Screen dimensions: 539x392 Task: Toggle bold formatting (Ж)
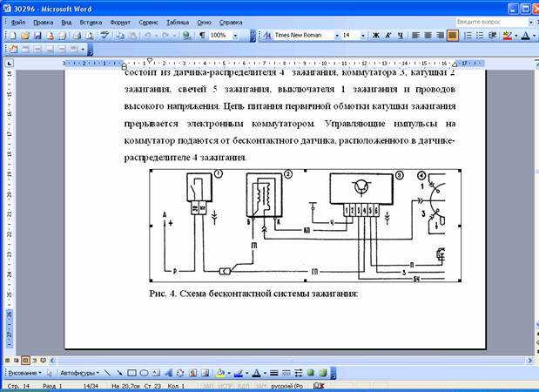click(376, 36)
